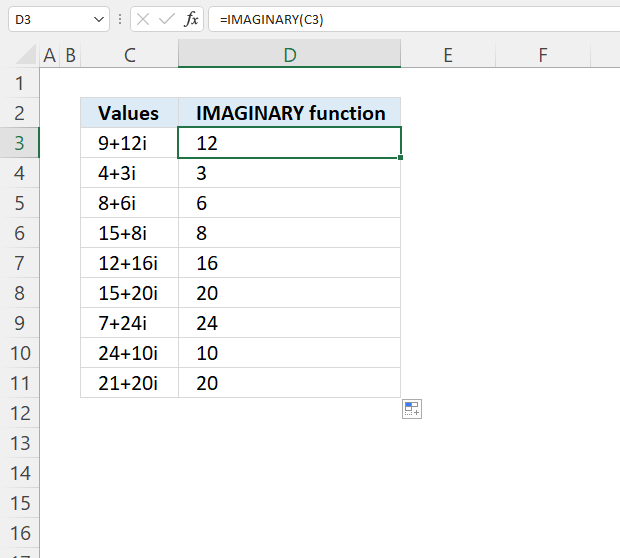
Task: Click the IMAGINARY function header cell
Action: coord(289,113)
